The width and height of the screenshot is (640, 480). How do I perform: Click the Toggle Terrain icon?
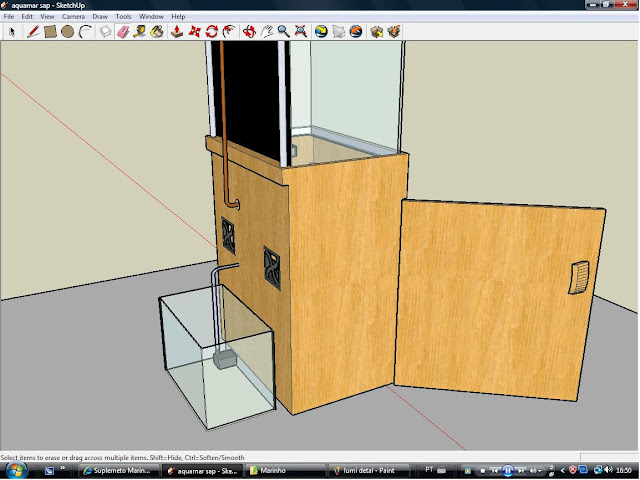[x=338, y=31]
